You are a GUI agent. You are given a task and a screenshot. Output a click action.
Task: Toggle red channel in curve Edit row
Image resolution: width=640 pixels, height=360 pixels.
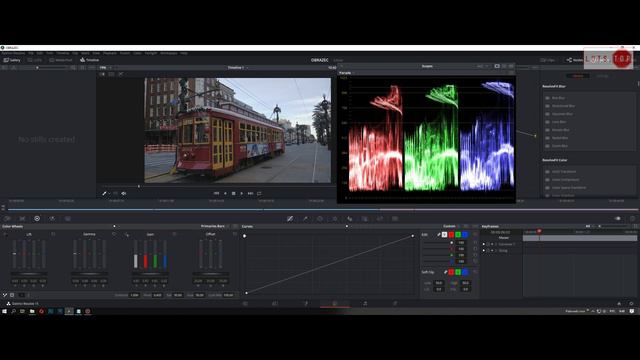point(451,235)
